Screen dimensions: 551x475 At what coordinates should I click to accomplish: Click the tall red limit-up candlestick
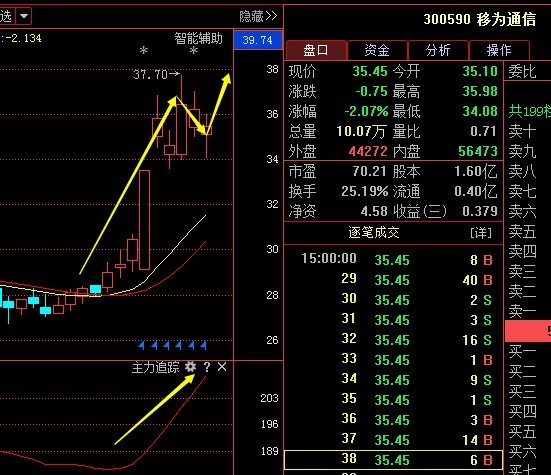click(144, 220)
